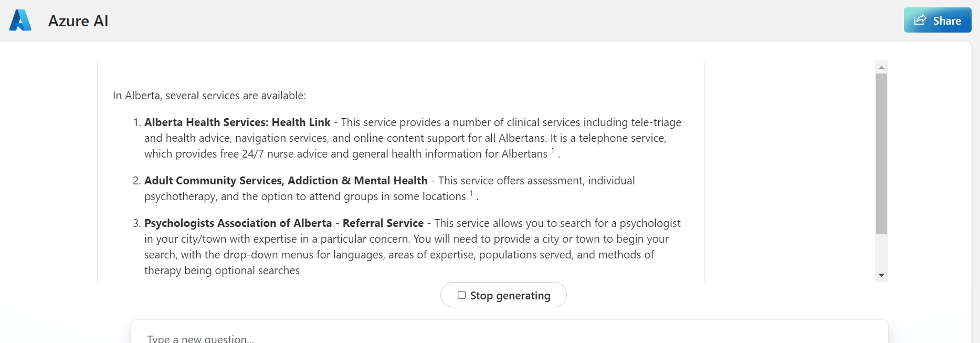Open the Share dialog

937,20
